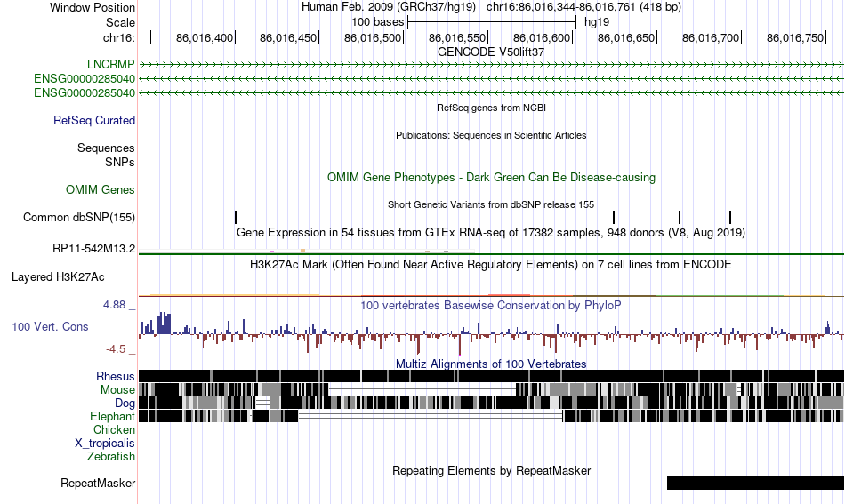Click the PhyloP 4.88 upper scale value
The image size is (845, 504).
point(114,305)
